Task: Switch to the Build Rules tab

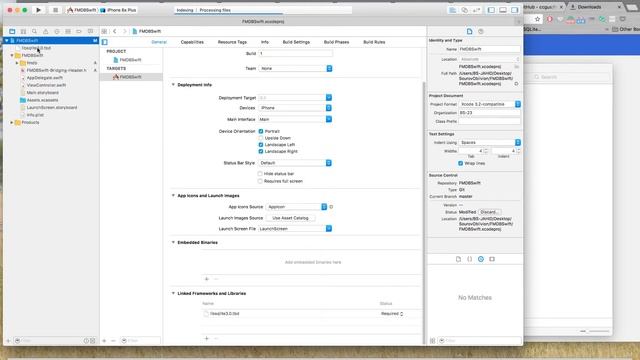Action: pyautogui.click(x=374, y=42)
